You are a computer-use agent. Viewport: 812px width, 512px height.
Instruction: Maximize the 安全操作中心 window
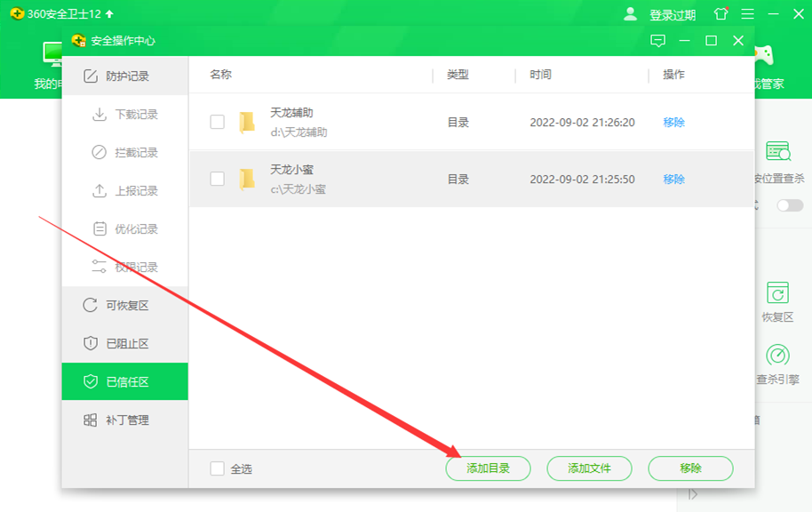pos(712,40)
